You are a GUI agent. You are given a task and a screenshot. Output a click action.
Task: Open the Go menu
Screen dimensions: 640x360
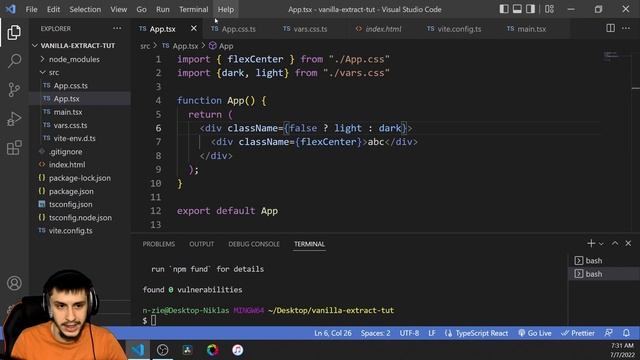pos(141,9)
